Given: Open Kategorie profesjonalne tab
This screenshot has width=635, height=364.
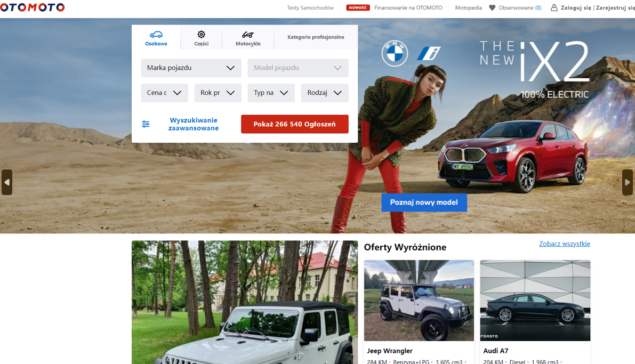Looking at the screenshot, I should (316, 37).
